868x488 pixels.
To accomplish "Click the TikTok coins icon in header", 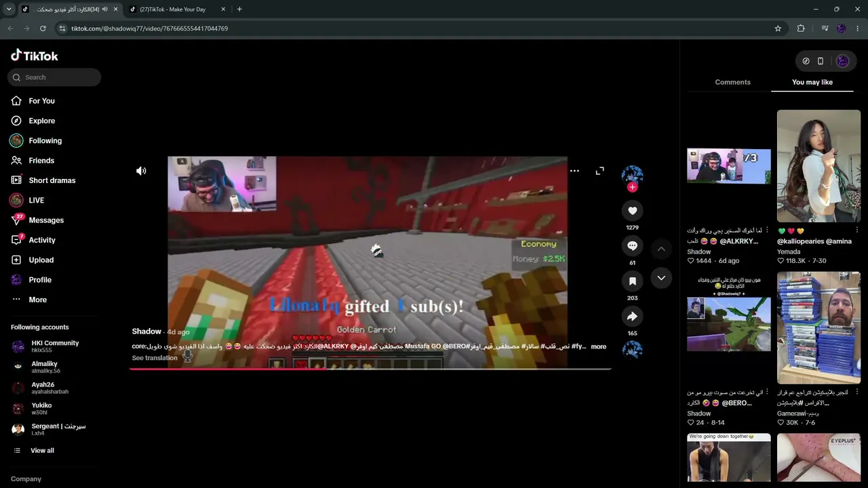I will (x=806, y=61).
